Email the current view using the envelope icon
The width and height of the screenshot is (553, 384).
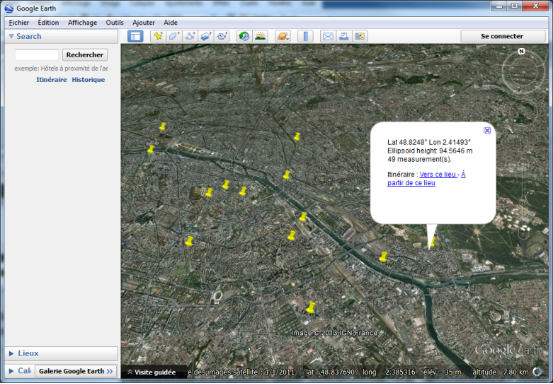(328, 36)
